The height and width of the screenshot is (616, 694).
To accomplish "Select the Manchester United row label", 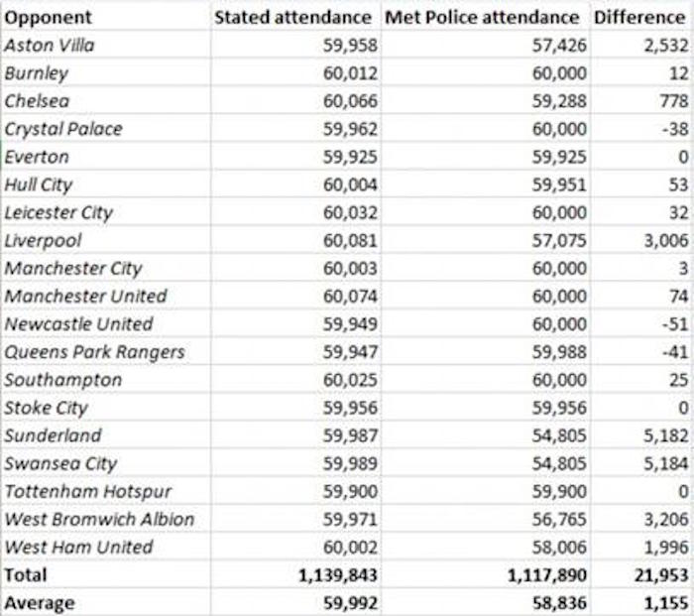I will (85, 296).
